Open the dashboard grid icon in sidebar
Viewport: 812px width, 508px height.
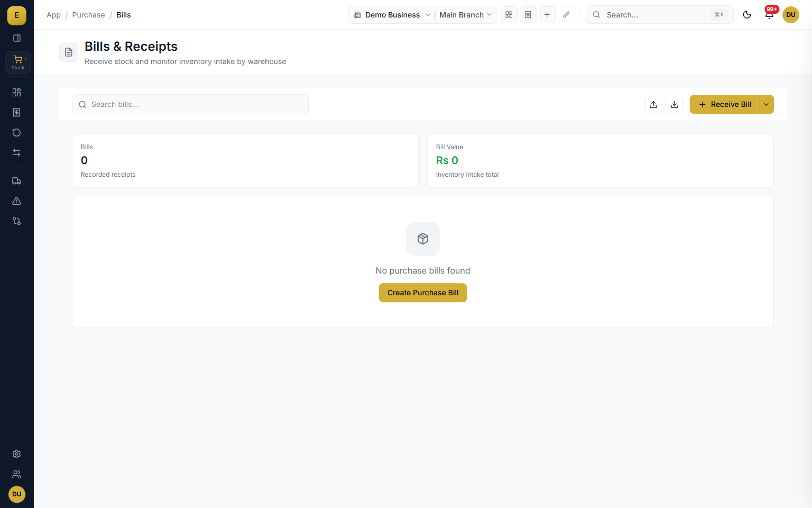[17, 93]
